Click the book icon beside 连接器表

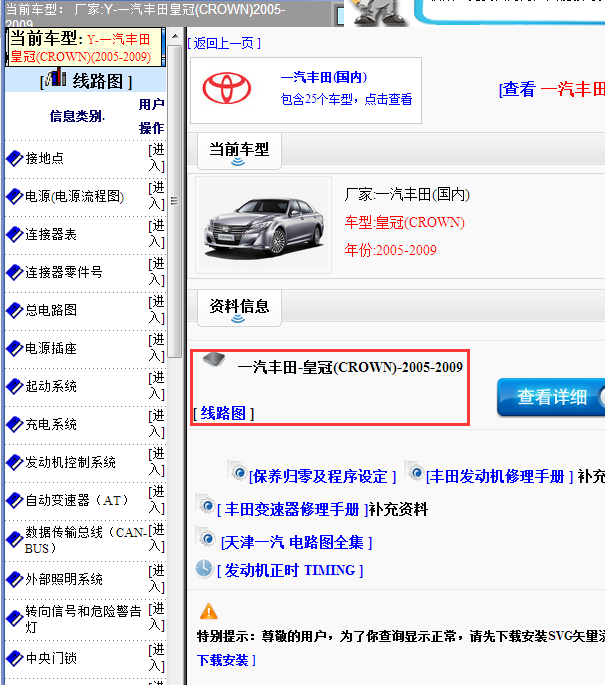14,234
